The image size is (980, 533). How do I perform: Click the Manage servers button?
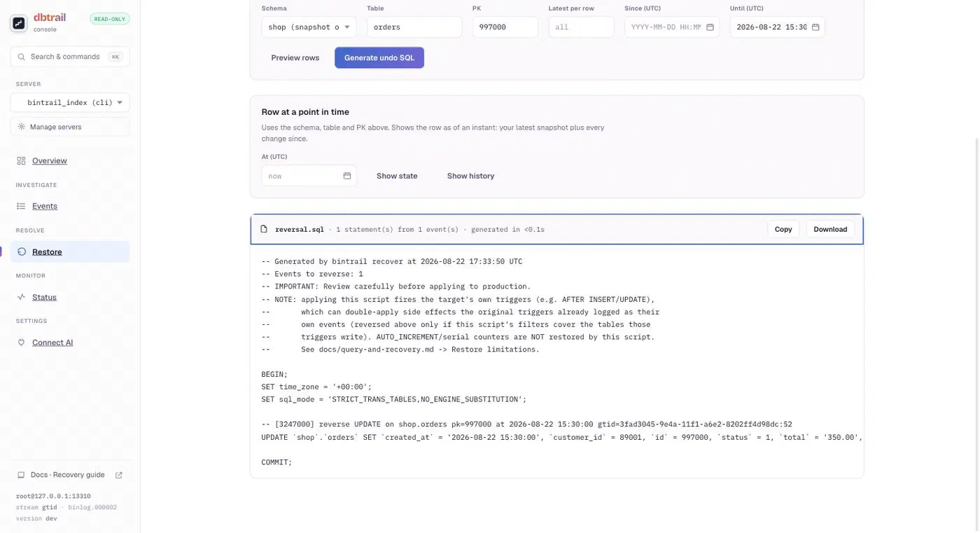pyautogui.click(x=70, y=127)
